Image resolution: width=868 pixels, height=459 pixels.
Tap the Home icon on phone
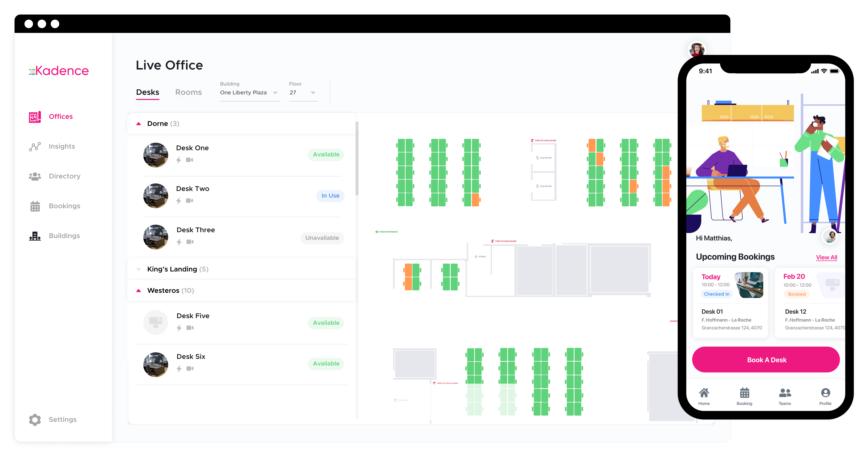[x=704, y=393]
